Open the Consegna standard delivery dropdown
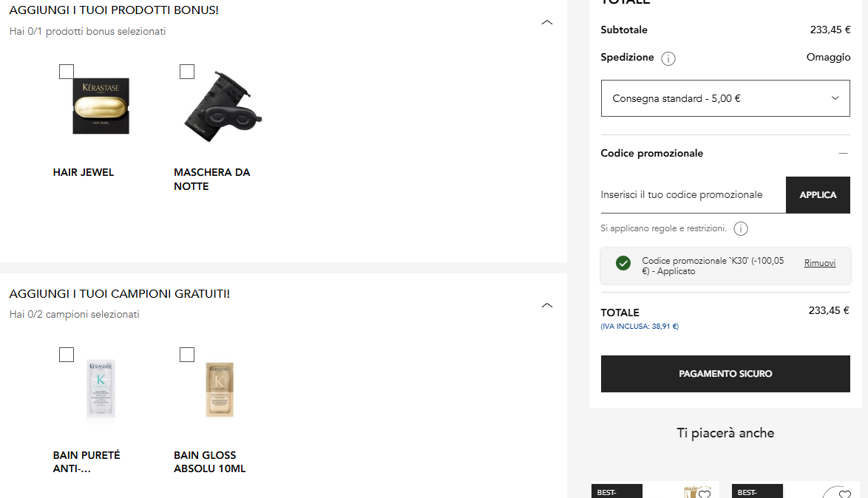Viewport: 868px width, 498px height. (x=725, y=98)
